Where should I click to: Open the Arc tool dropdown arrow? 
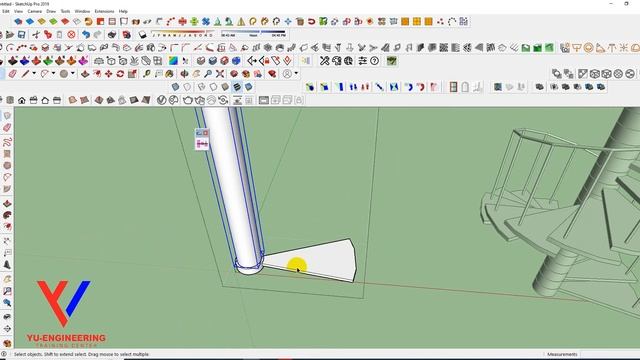tap(53, 74)
